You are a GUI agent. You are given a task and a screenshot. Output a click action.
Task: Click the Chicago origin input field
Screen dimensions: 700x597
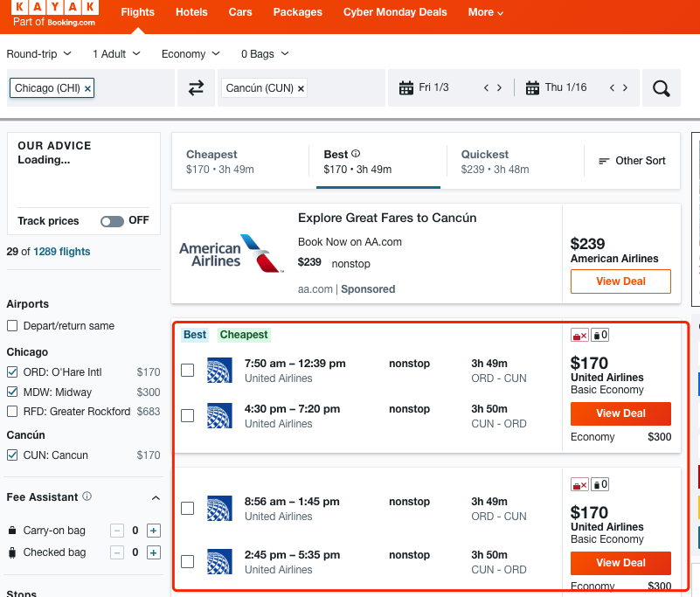(91, 88)
